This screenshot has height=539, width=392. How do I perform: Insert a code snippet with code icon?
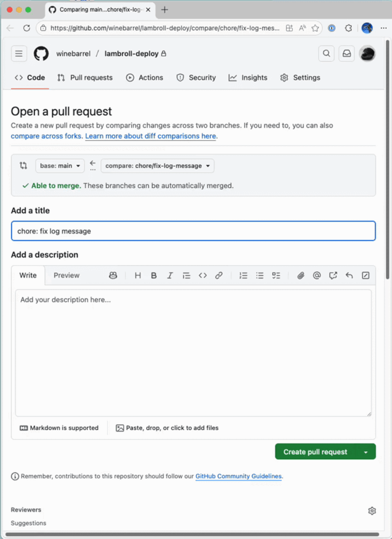(x=203, y=275)
